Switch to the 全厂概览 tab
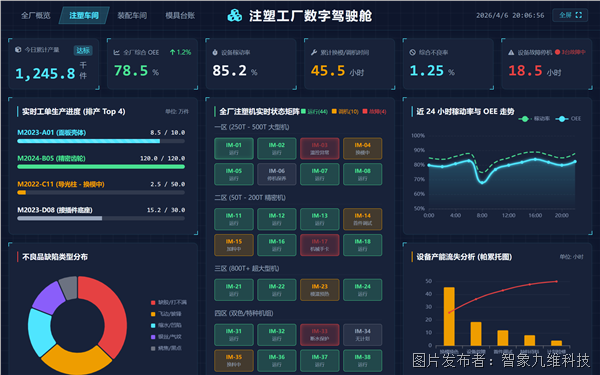 (x=36, y=15)
